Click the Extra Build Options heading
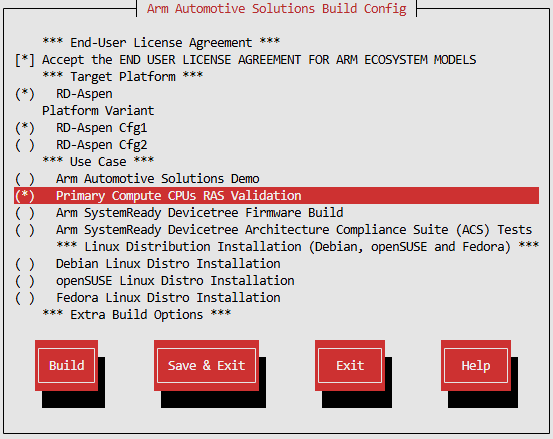This screenshot has width=553, height=439. click(x=137, y=314)
